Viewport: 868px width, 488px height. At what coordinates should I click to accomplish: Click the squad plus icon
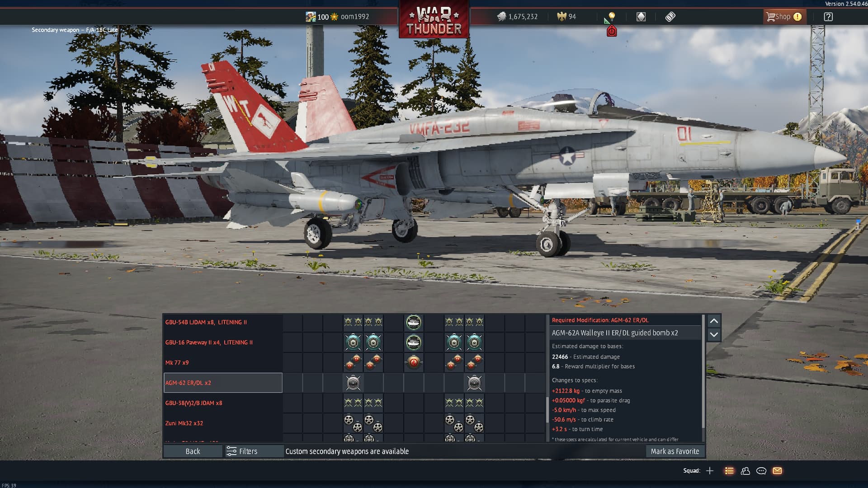coord(710,471)
